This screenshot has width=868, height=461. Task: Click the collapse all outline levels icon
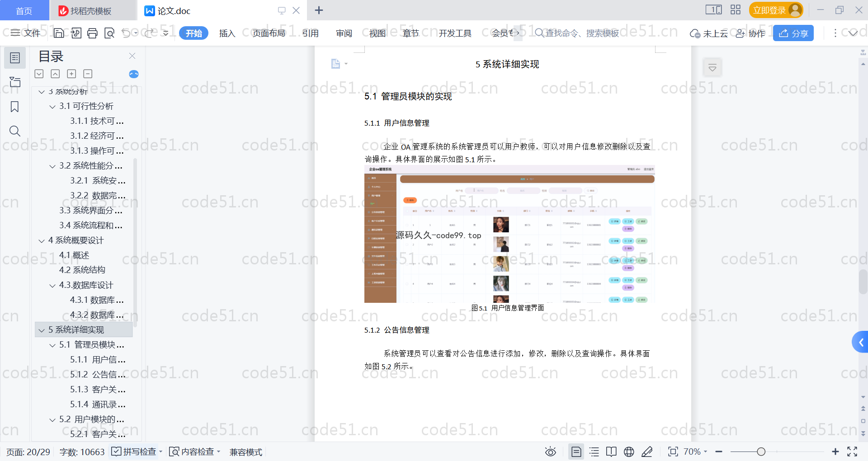coord(55,74)
